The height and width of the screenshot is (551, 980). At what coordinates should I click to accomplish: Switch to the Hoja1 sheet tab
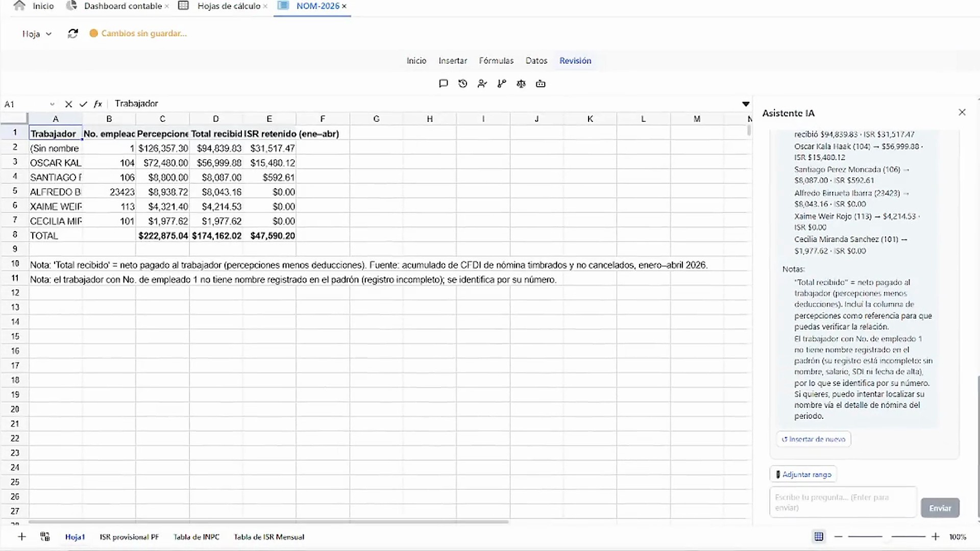coord(75,537)
